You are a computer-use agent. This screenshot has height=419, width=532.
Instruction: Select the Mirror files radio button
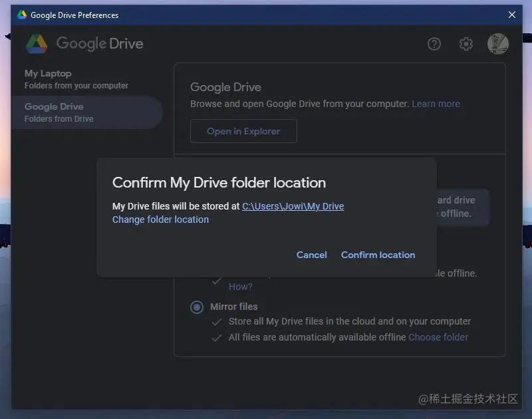[x=197, y=307]
